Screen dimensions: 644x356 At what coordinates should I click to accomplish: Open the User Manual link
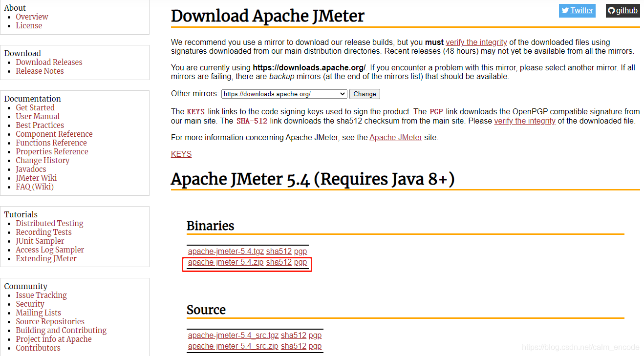(38, 117)
